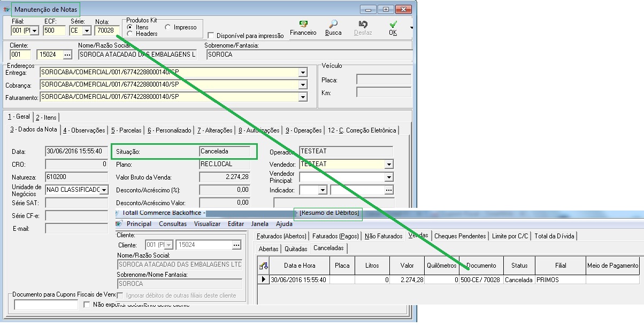Viewport: 644px width, 327px height.
Task: Click the grid sort icon in table header
Action: 263,266
